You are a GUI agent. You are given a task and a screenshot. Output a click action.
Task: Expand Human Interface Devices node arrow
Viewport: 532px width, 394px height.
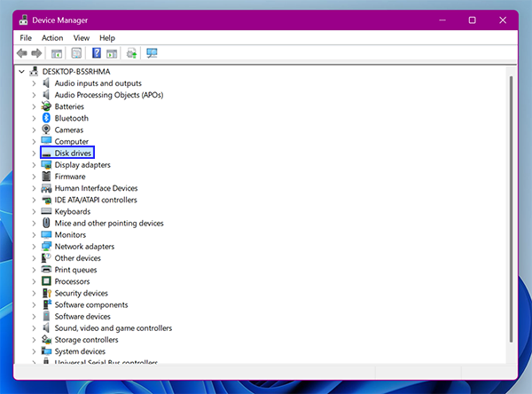[34, 188]
